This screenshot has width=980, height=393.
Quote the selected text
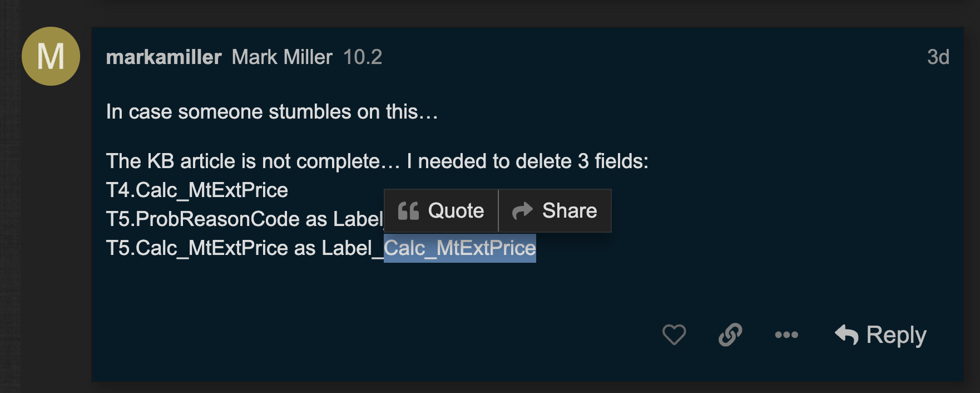tap(441, 210)
